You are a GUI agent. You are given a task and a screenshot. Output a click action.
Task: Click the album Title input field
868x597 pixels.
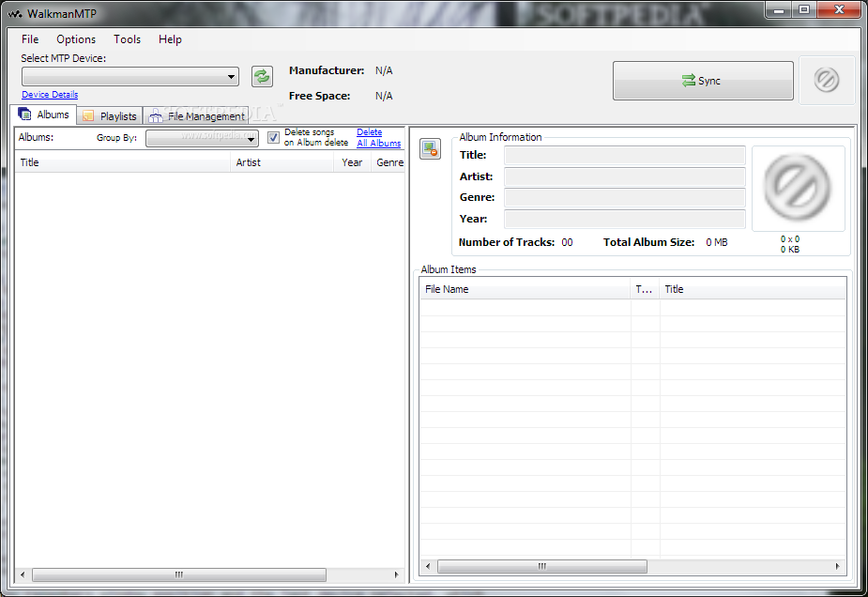tap(624, 155)
